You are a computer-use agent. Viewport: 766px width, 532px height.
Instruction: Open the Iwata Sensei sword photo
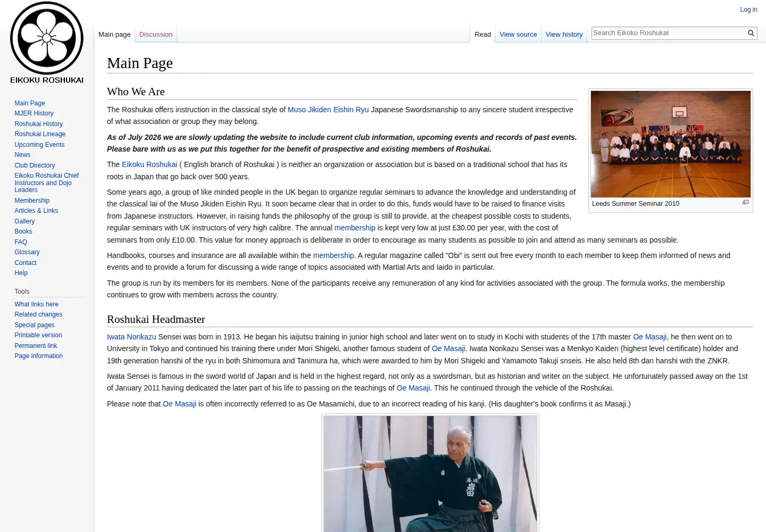[x=430, y=473]
